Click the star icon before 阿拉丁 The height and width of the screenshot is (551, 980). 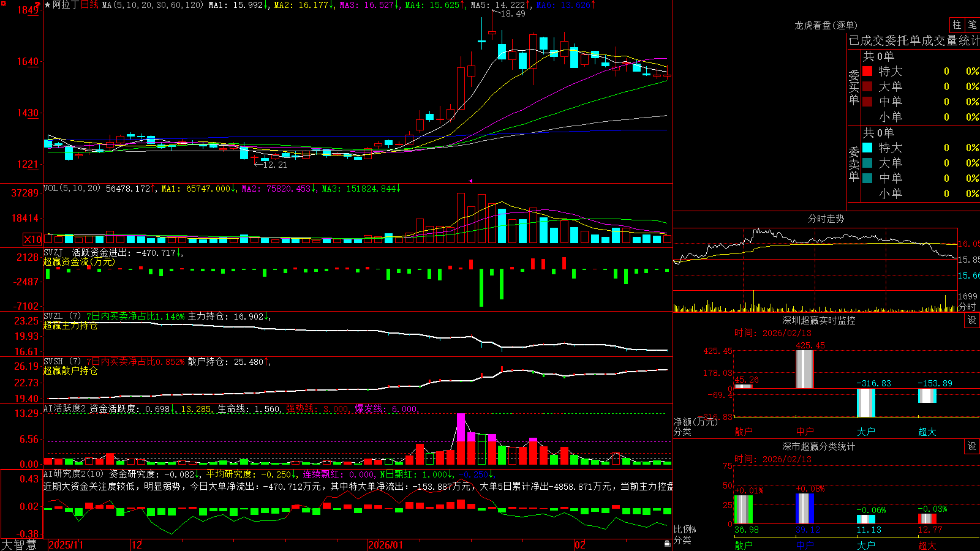point(47,5)
